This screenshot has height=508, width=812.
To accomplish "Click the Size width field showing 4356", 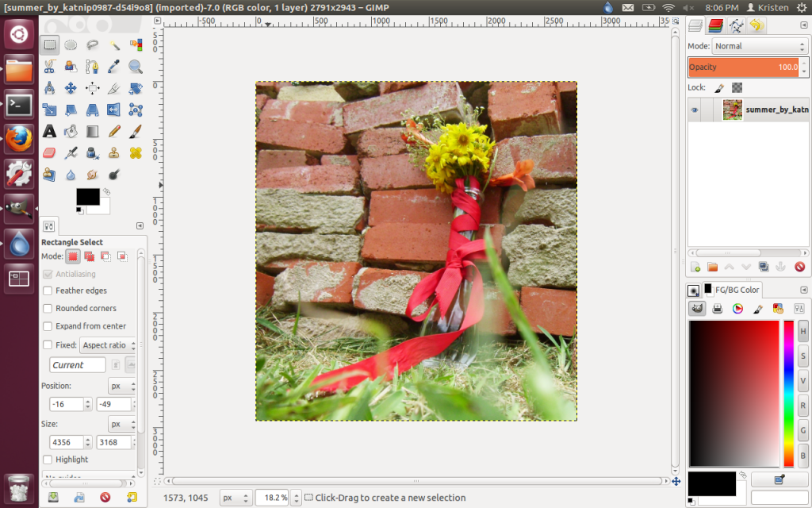I will pos(67,443).
